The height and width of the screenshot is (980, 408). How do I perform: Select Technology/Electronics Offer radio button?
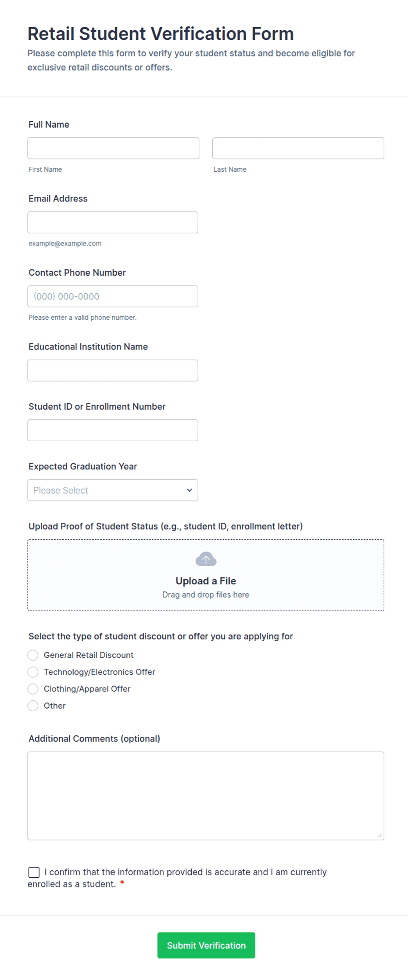33,672
